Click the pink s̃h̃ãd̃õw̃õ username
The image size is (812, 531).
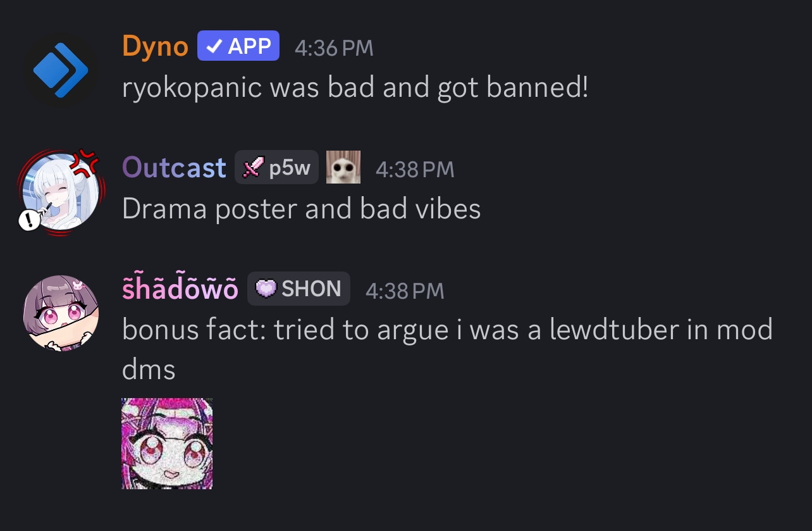(180, 289)
